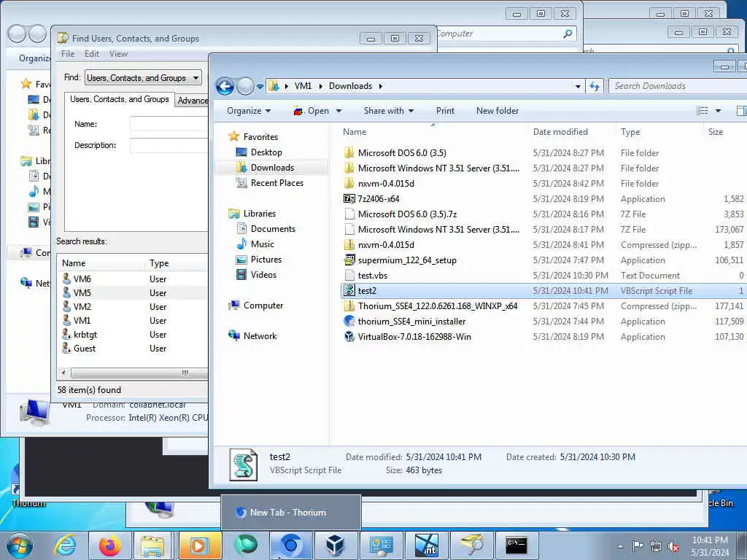This screenshot has width=747, height=560.
Task: Select user VM5 in search results
Action: pos(82,293)
